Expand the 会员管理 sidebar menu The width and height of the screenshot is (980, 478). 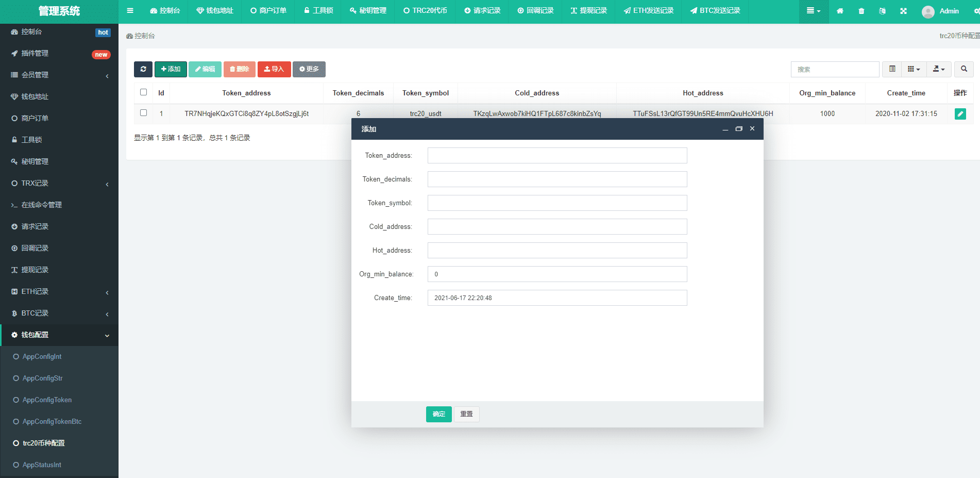click(x=59, y=75)
